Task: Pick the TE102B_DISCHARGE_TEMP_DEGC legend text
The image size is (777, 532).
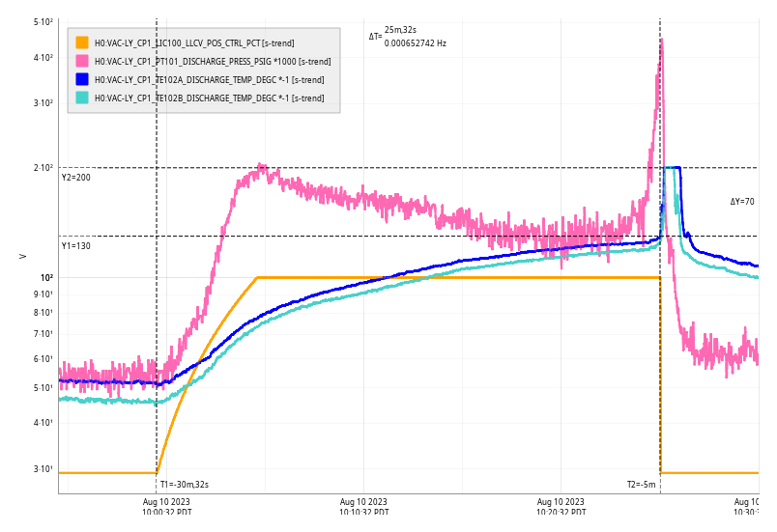Action: [209, 98]
